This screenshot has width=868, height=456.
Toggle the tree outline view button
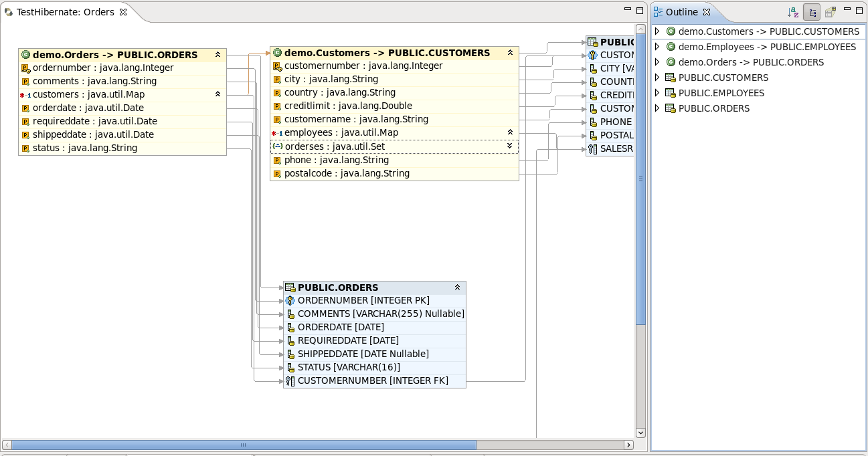(x=812, y=12)
